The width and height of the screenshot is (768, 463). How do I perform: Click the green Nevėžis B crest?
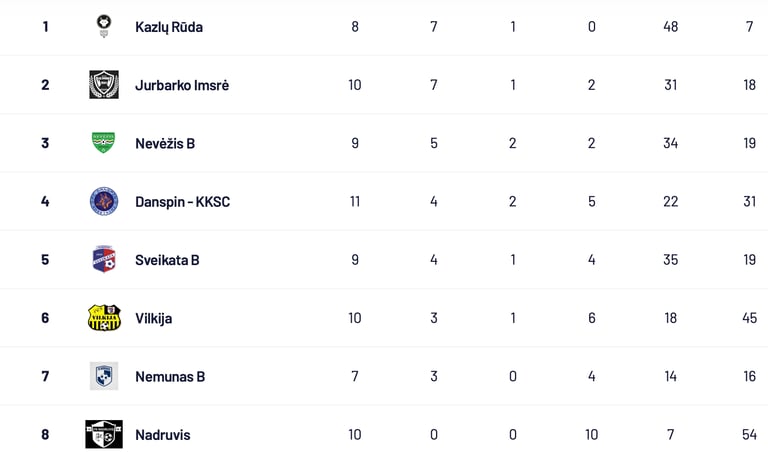click(104, 143)
